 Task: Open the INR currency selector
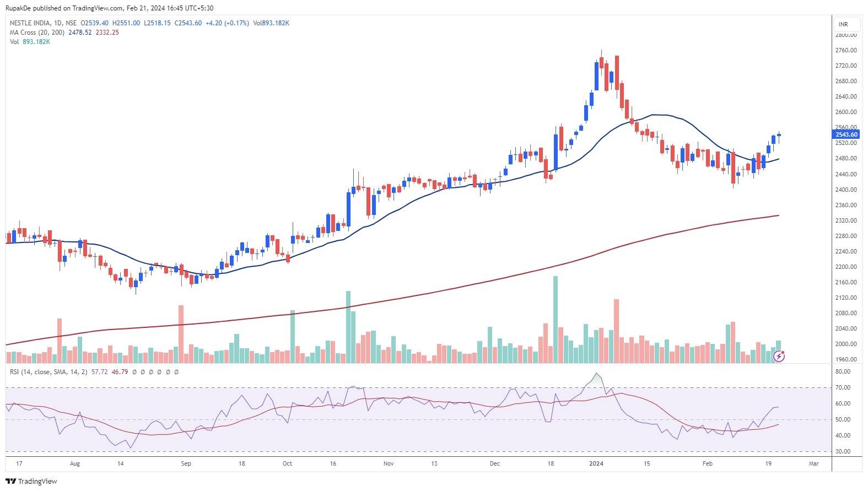point(847,24)
